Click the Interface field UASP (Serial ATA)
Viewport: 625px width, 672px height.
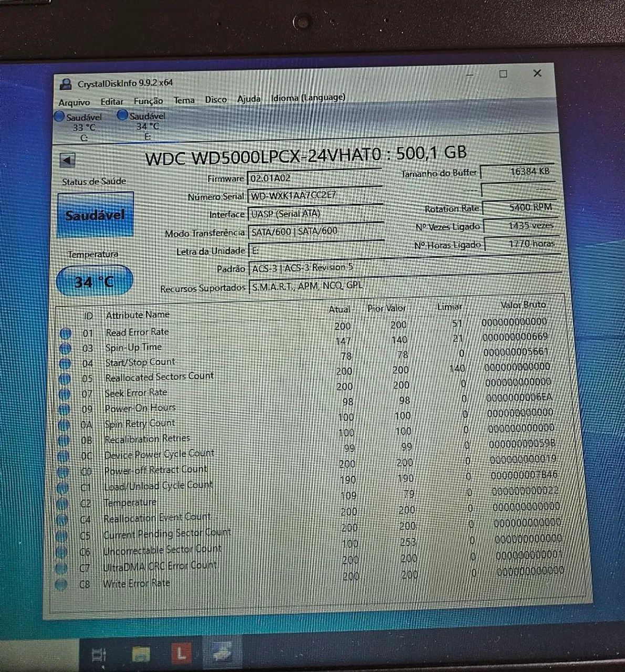(316, 213)
